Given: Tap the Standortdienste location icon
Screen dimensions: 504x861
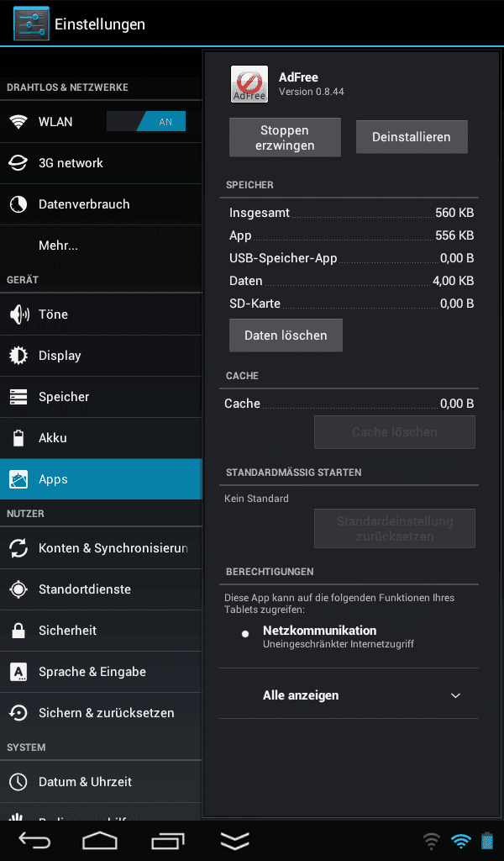Looking at the screenshot, I should (18, 589).
